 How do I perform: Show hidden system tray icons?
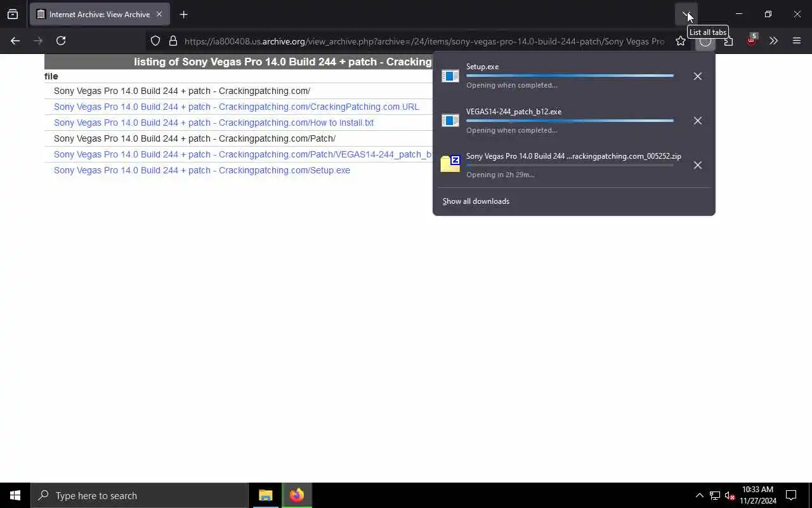coord(699,495)
